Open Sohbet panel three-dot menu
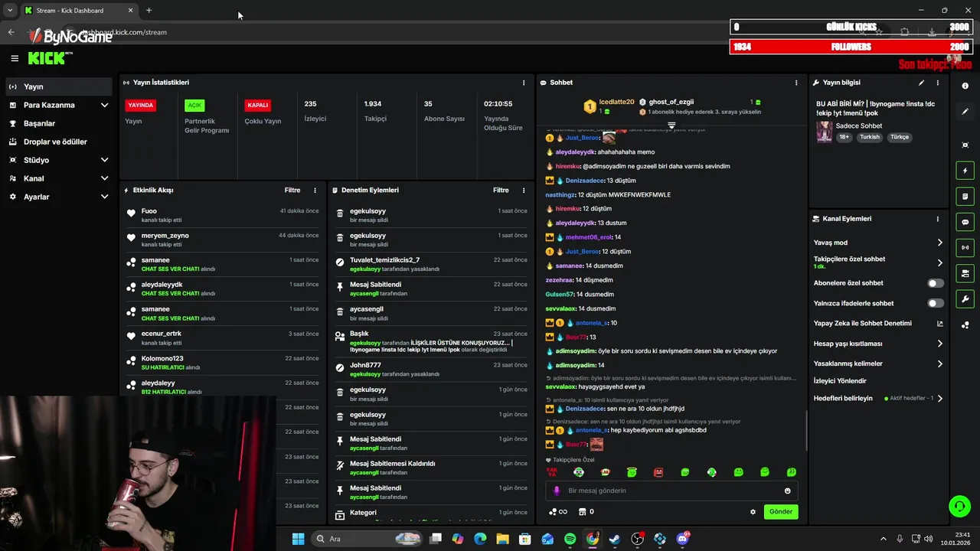 796,83
